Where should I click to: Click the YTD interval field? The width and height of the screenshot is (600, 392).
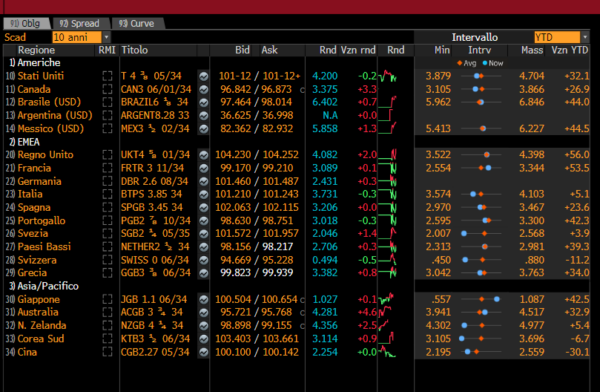point(557,37)
